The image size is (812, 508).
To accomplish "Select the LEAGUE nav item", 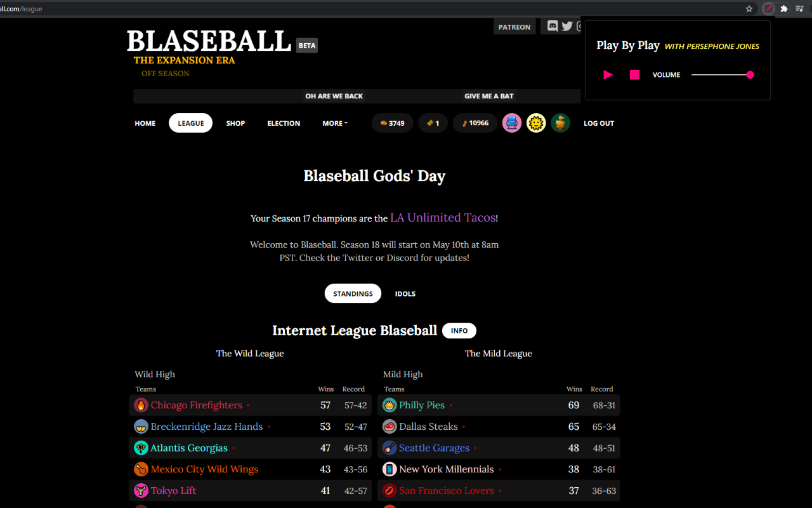I will click(x=190, y=123).
